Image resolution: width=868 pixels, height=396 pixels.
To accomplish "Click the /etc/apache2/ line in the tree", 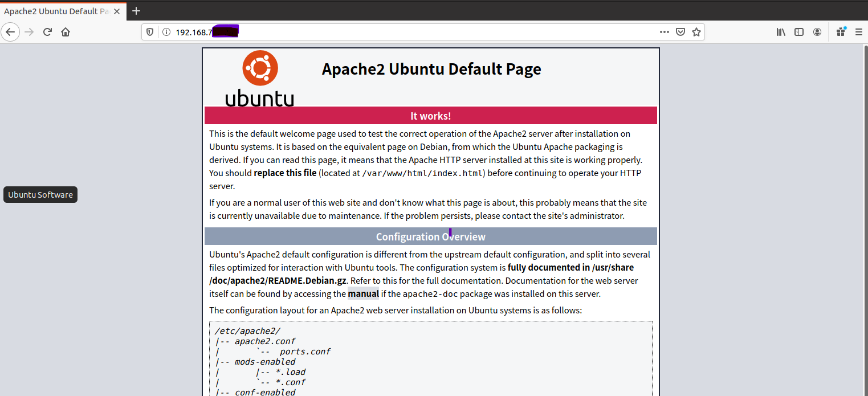I will tap(248, 331).
